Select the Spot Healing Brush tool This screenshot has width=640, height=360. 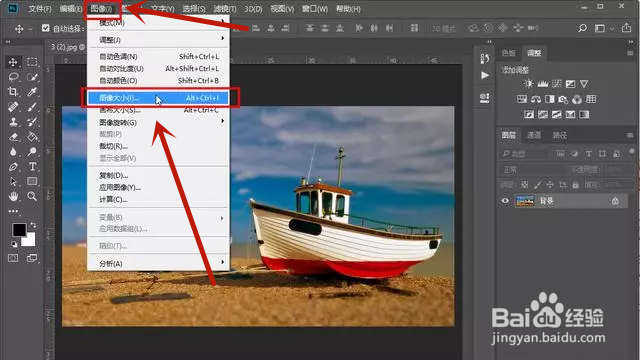tap(13, 107)
